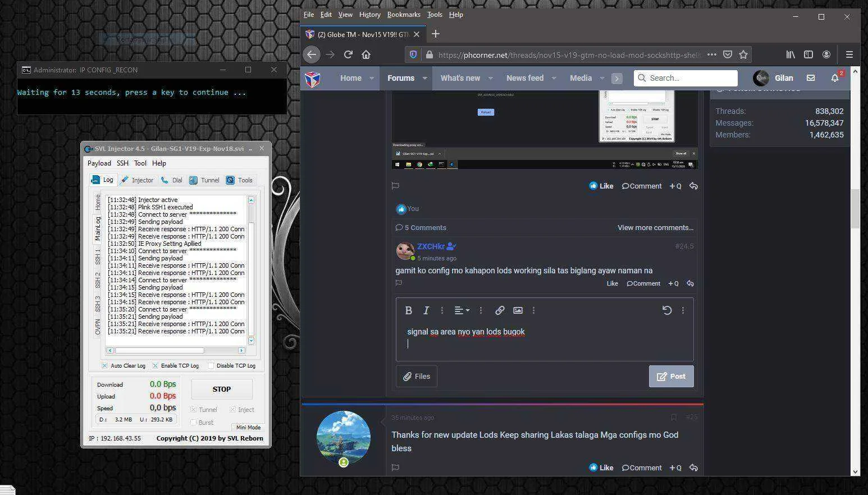
Task: Expand News feed dropdown arrow
Action: [554, 78]
